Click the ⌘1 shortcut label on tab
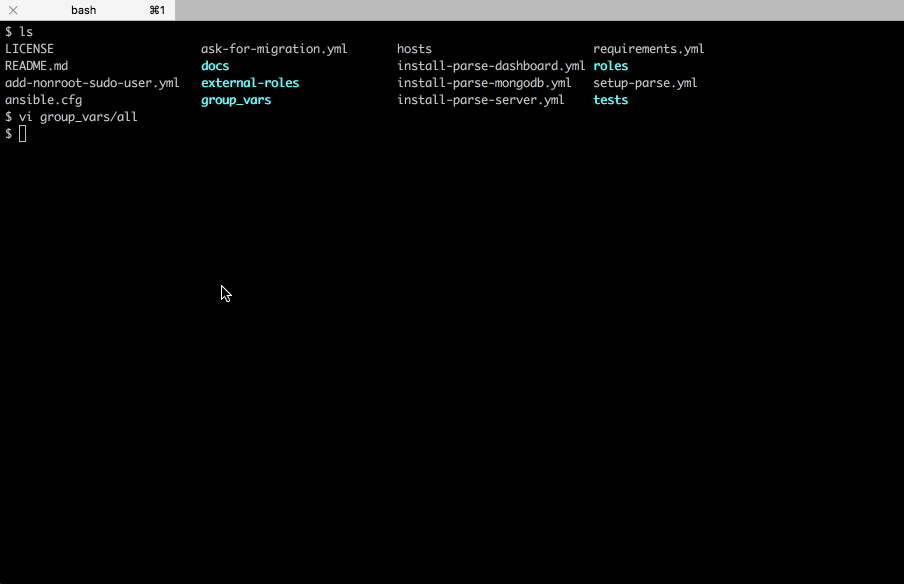Viewport: 904px width, 584px height. point(157,10)
